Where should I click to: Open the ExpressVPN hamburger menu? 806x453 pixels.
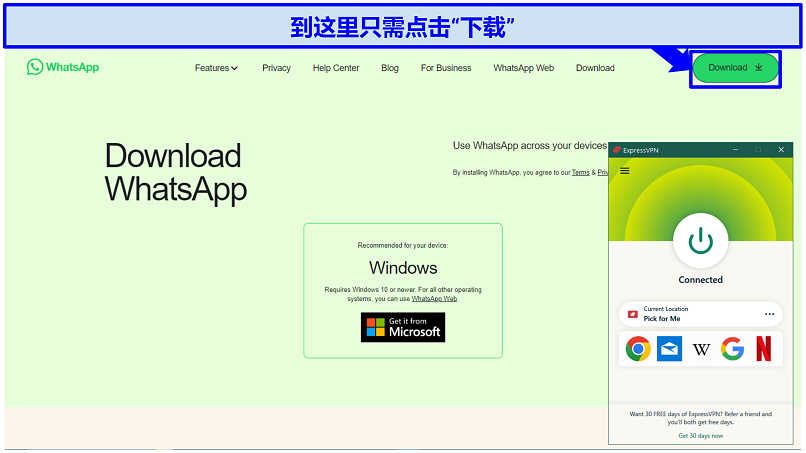tap(625, 171)
